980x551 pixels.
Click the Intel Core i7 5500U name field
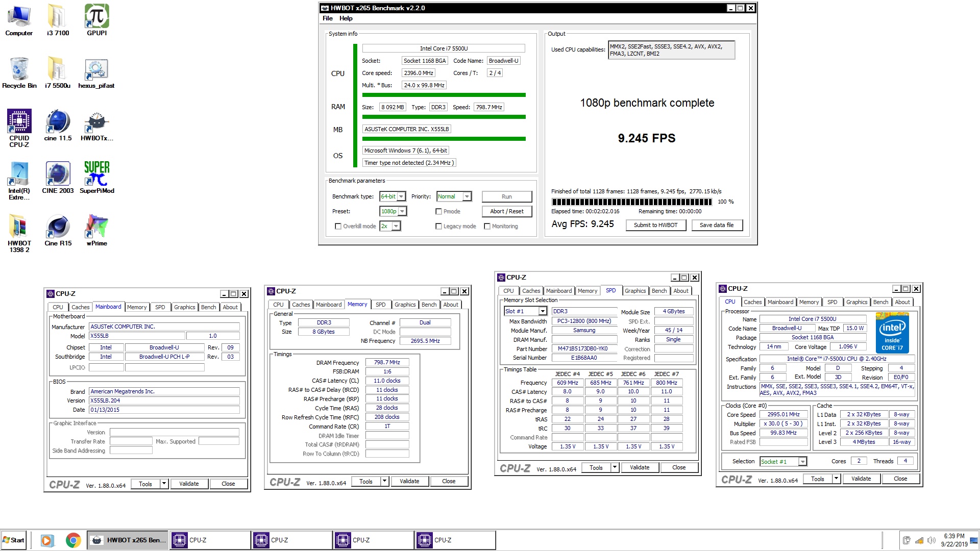pos(444,48)
